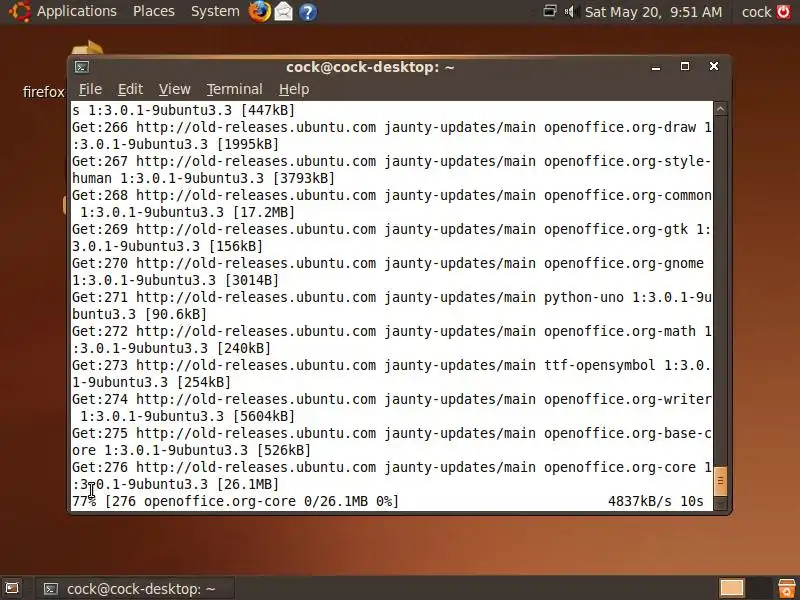
Task: Select cock@cock-desktop taskbar button
Action: 135,589
